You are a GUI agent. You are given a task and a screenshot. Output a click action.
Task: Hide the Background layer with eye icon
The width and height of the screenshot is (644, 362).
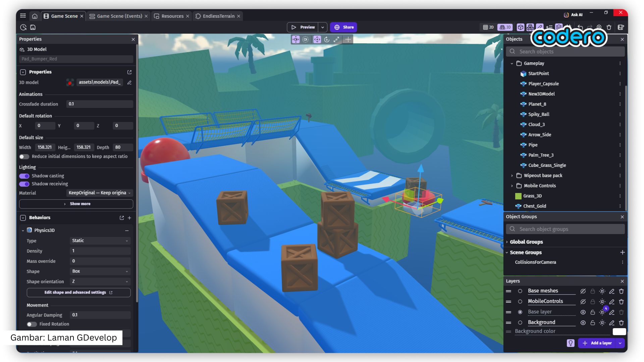tap(583, 323)
